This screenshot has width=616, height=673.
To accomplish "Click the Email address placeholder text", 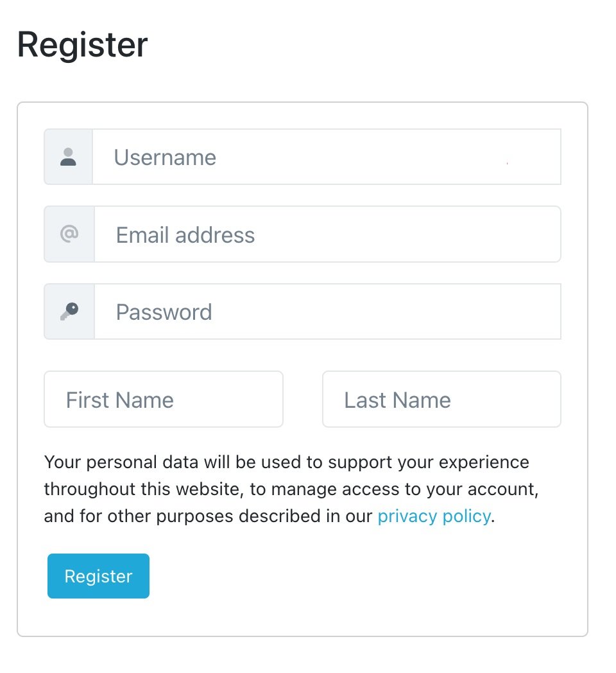I will tap(185, 235).
